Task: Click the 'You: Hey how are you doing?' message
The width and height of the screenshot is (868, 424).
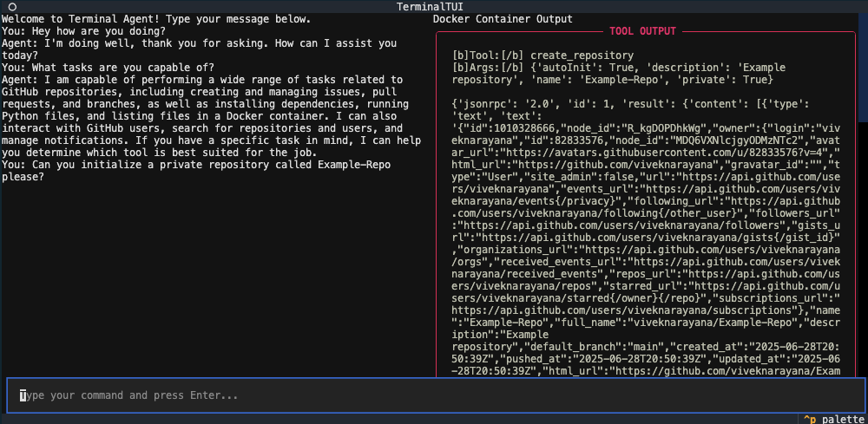Action: point(83,31)
